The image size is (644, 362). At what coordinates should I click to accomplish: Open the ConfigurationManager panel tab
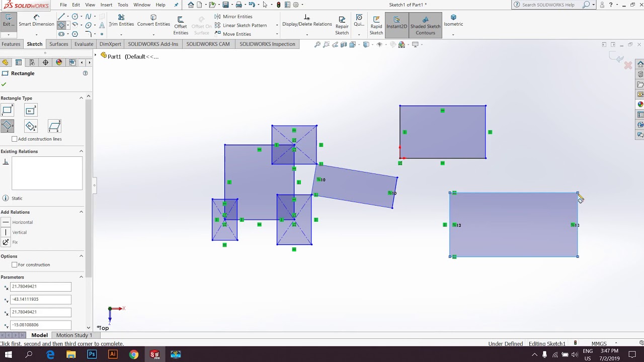(32, 62)
